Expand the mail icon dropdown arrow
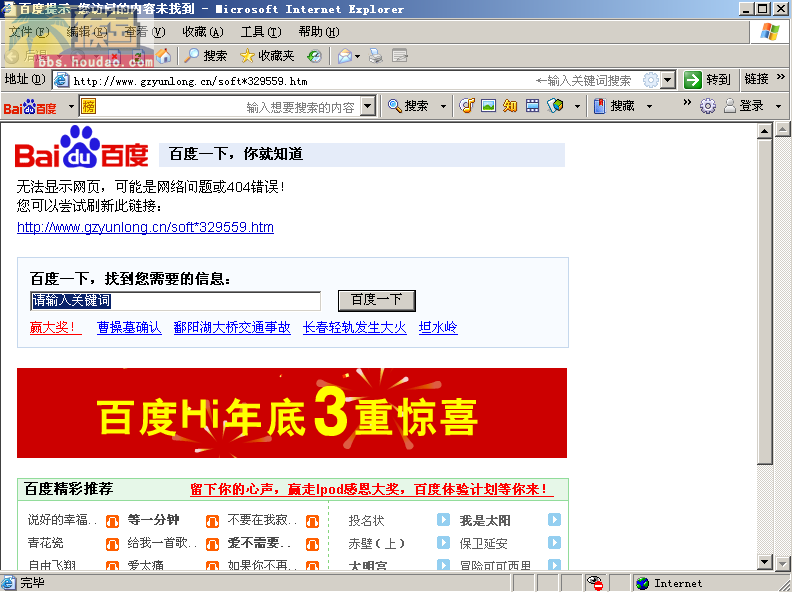 click(x=358, y=56)
